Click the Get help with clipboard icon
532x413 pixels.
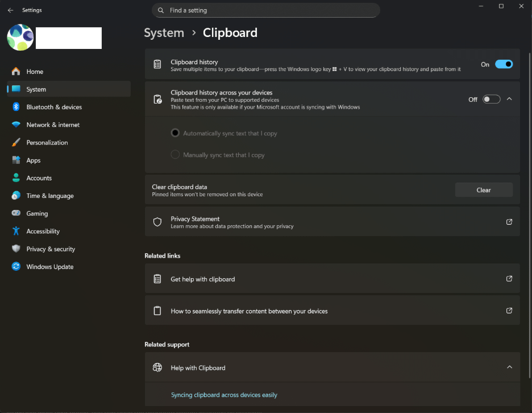click(157, 279)
